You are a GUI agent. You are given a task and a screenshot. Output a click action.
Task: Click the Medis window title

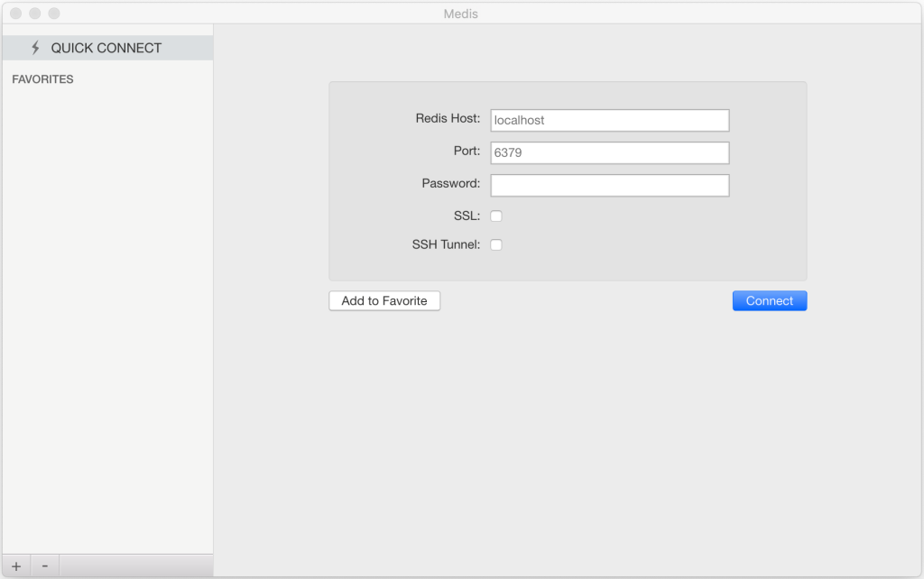461,14
